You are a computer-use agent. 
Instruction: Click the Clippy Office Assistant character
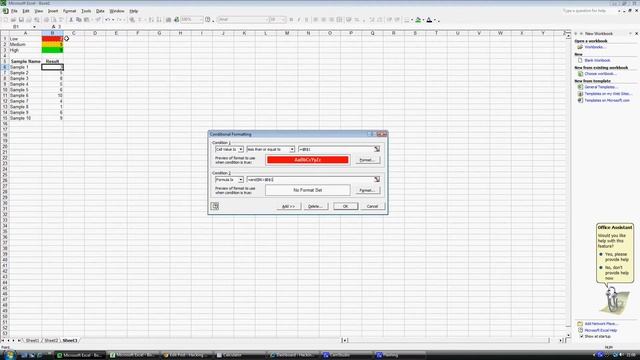pyautogui.click(x=613, y=301)
